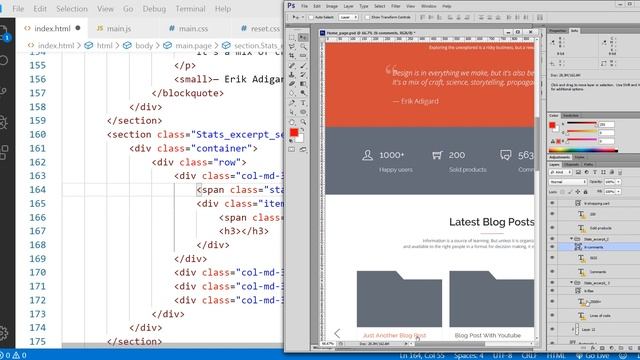Screen dimensions: 640x360
Task: Toggle Quick Mask mode in toolbox
Action: tap(291, 149)
